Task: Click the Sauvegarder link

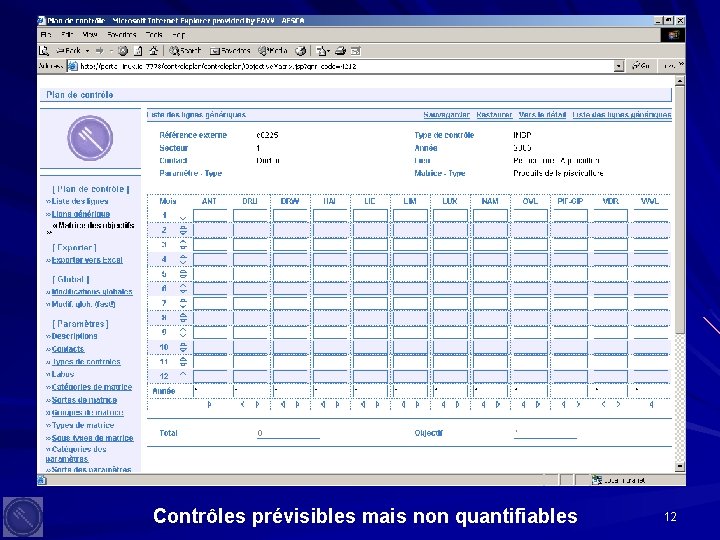Action: coord(446,115)
